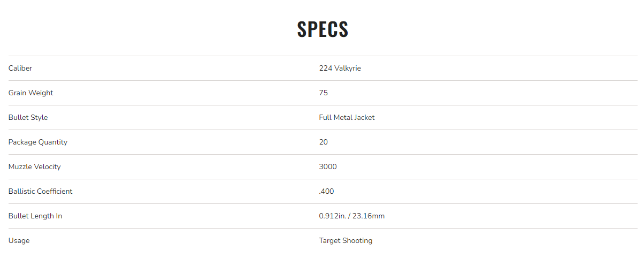Select the .400 ballistic coefficient value
Screen dimensions: 644x258
[326, 191]
